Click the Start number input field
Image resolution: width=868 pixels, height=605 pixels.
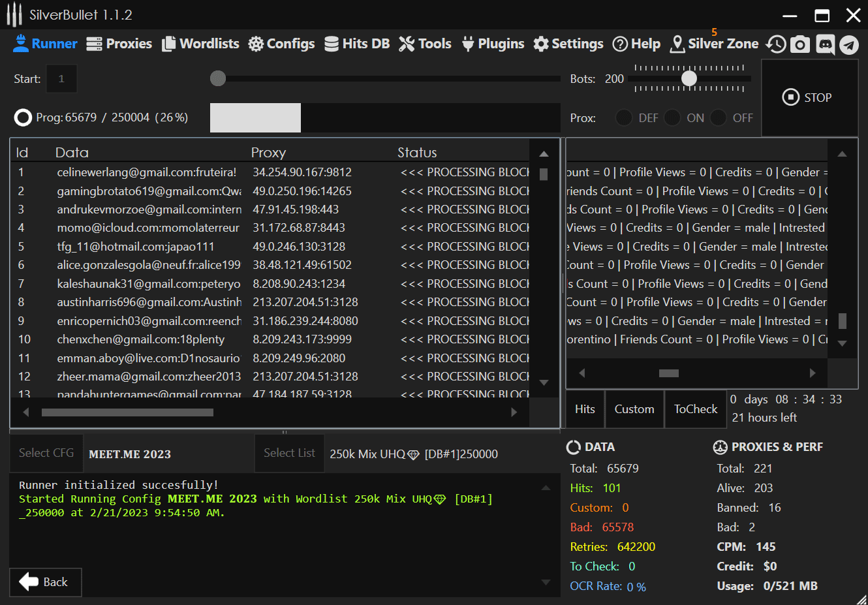pyautogui.click(x=61, y=79)
